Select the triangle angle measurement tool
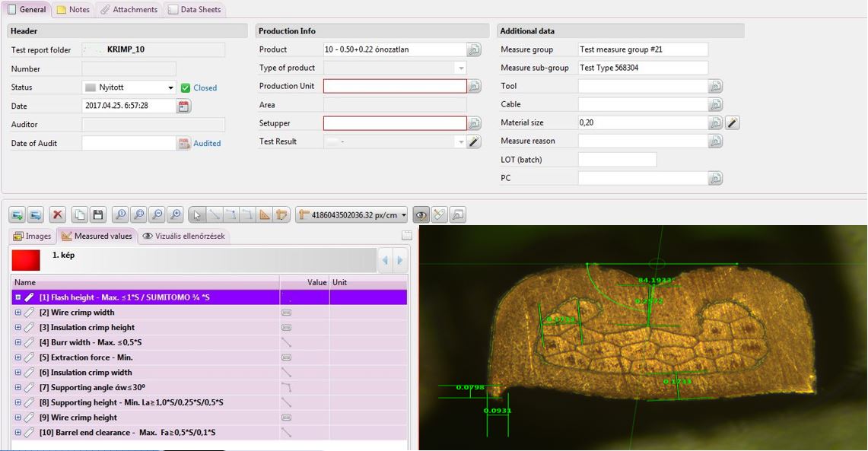868x451 pixels. tap(264, 215)
